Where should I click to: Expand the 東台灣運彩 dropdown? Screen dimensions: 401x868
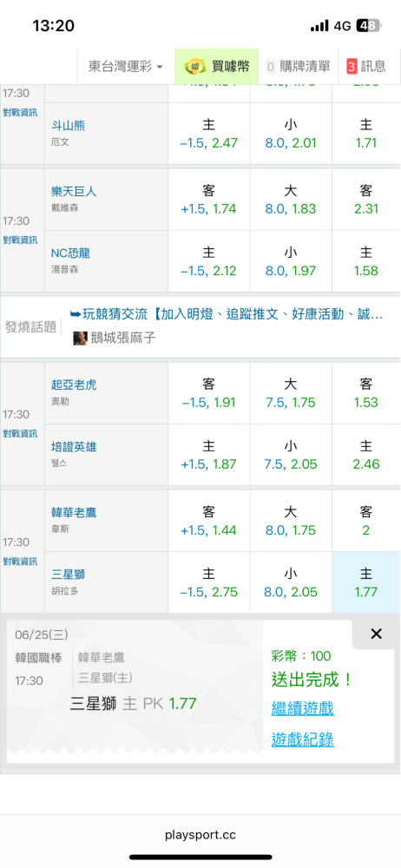click(x=126, y=67)
